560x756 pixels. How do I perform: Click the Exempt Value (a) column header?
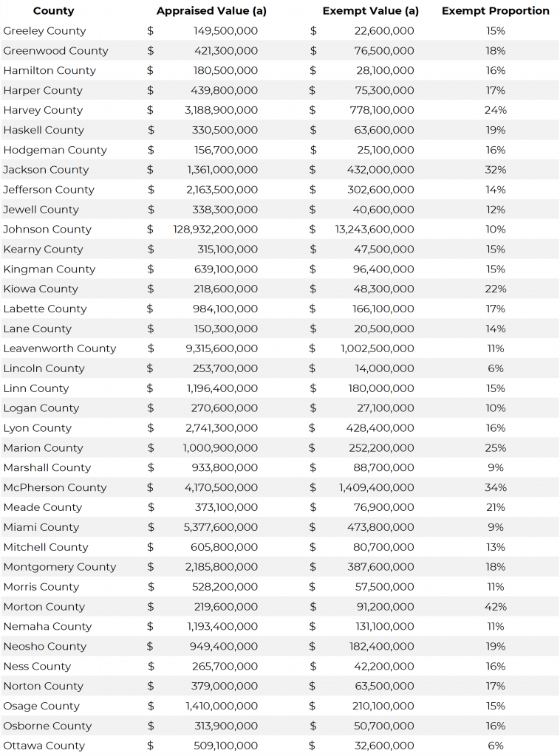[370, 11]
